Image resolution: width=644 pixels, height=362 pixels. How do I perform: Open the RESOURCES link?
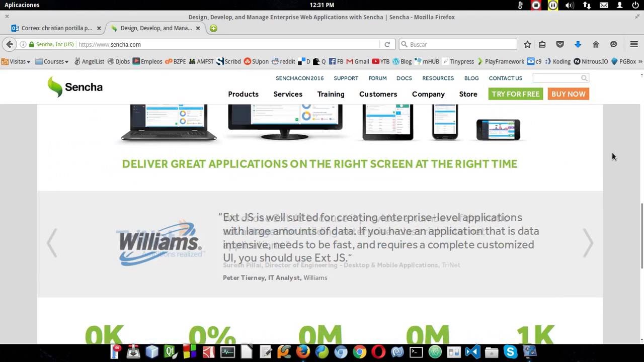coord(438,78)
